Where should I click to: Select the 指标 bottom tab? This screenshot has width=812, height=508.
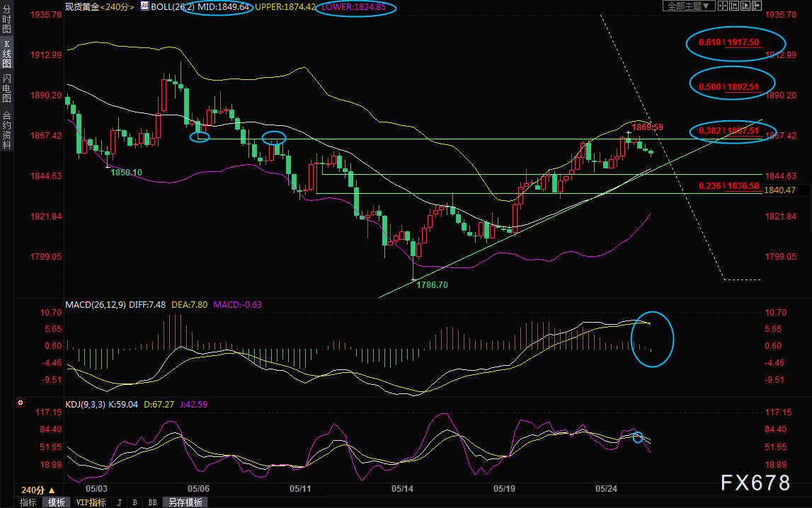coord(28,502)
